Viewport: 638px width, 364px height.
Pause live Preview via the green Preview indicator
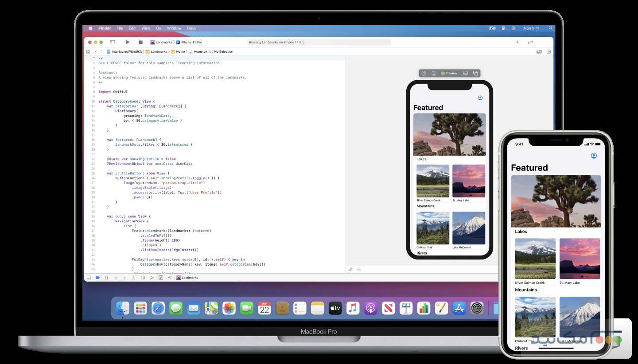pyautogui.click(x=448, y=73)
